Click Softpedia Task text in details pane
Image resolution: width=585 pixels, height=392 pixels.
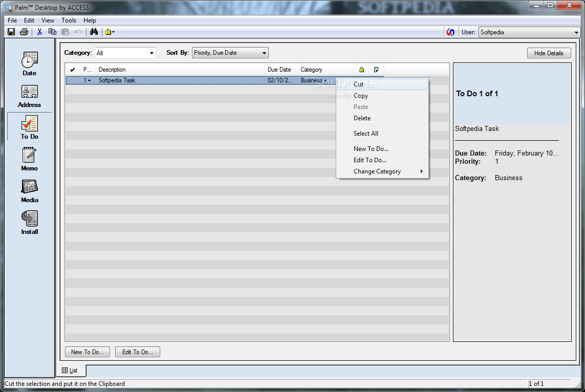(x=477, y=128)
